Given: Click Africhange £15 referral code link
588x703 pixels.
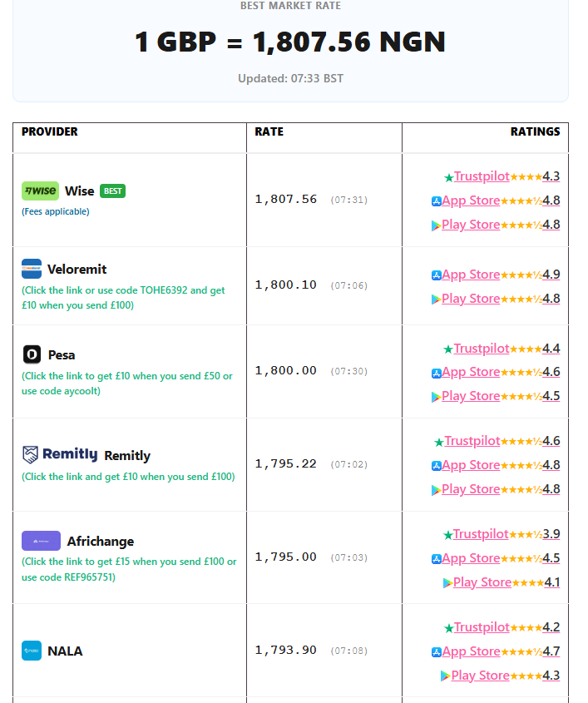Looking at the screenshot, I should 129,569.
